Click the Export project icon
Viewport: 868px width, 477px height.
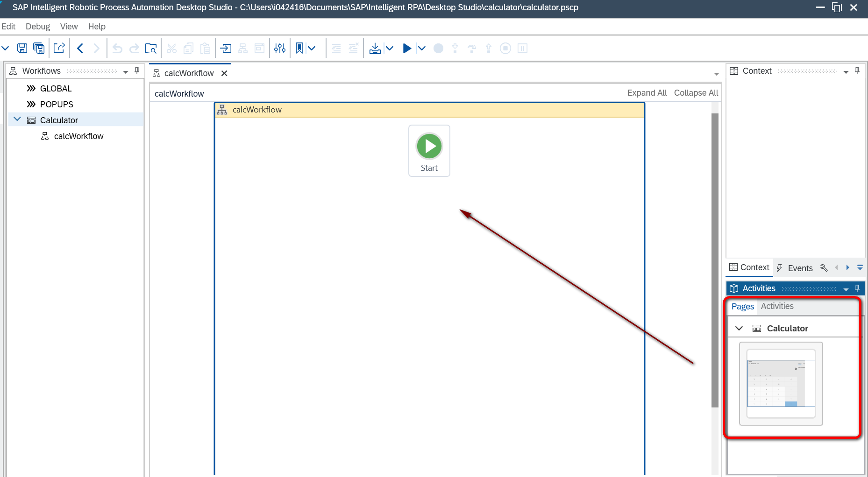click(59, 48)
